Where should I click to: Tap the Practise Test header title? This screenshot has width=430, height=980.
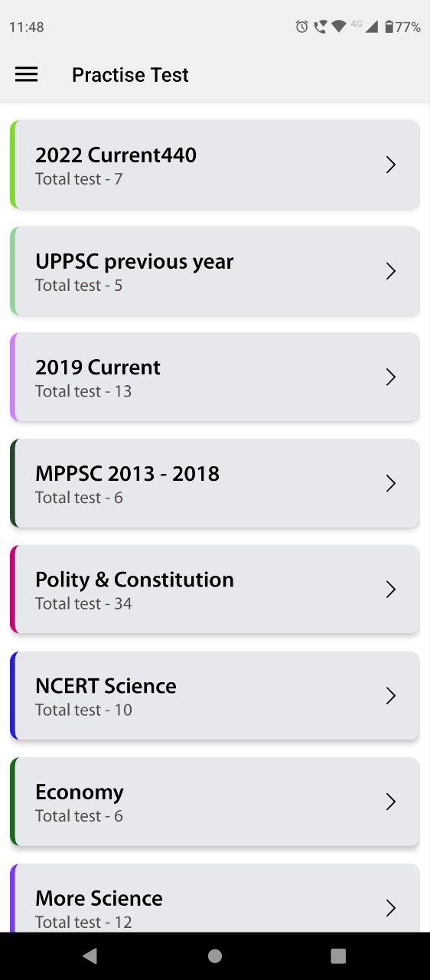pos(130,74)
